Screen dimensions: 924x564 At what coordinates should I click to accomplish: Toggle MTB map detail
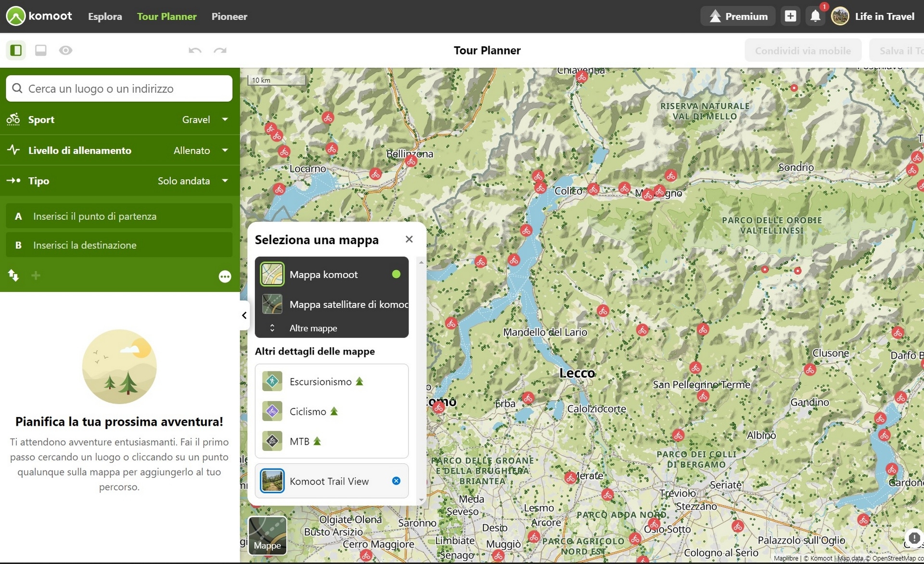[x=332, y=441]
